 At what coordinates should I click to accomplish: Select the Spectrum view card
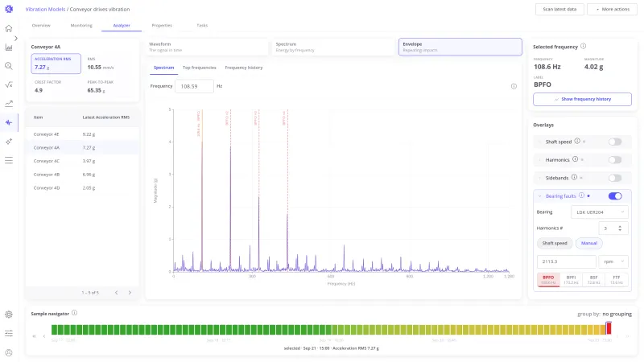[333, 47]
